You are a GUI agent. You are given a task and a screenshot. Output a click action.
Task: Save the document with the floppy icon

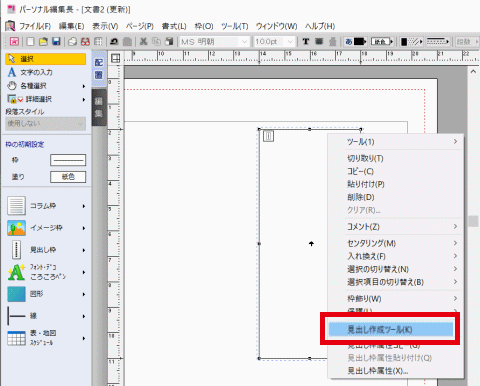point(56,42)
